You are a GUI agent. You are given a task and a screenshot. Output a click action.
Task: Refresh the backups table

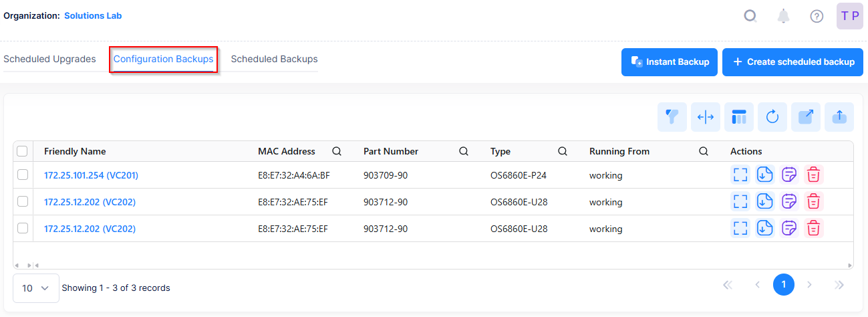(x=772, y=117)
